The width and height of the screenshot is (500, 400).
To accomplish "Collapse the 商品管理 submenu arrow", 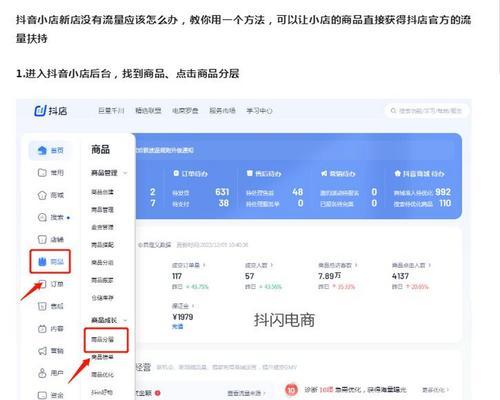I will pyautogui.click(x=125, y=173).
